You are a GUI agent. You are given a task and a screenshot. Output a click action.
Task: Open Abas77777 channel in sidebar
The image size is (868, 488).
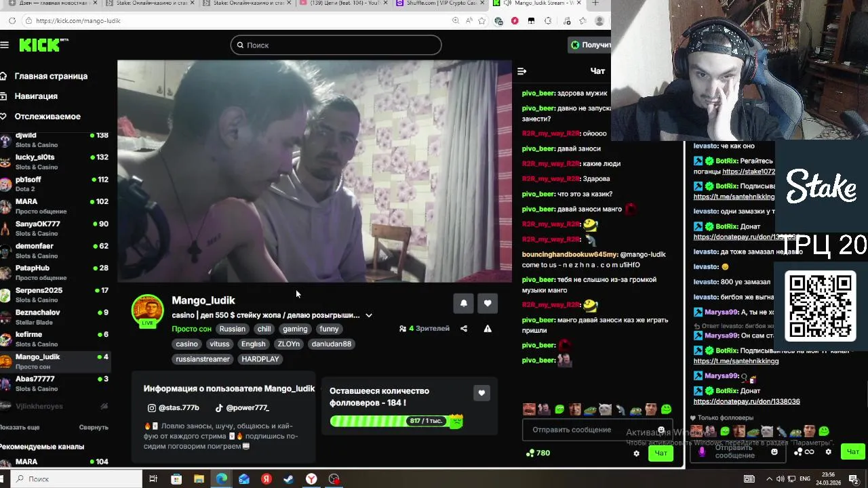click(x=54, y=384)
